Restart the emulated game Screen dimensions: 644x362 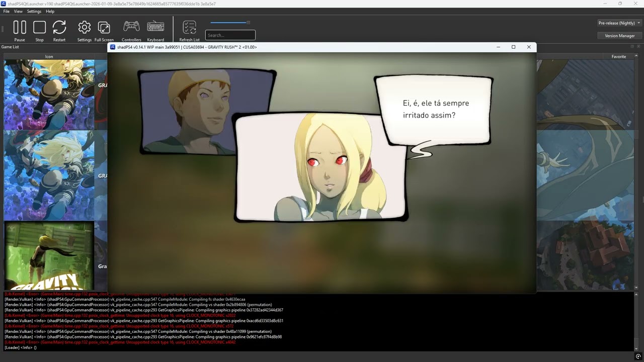59,27
